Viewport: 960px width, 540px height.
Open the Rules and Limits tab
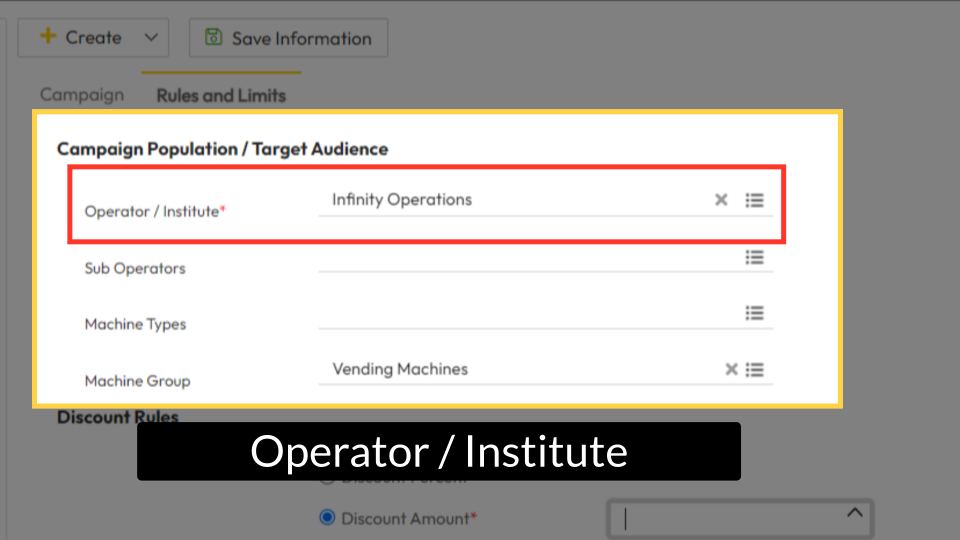221,95
